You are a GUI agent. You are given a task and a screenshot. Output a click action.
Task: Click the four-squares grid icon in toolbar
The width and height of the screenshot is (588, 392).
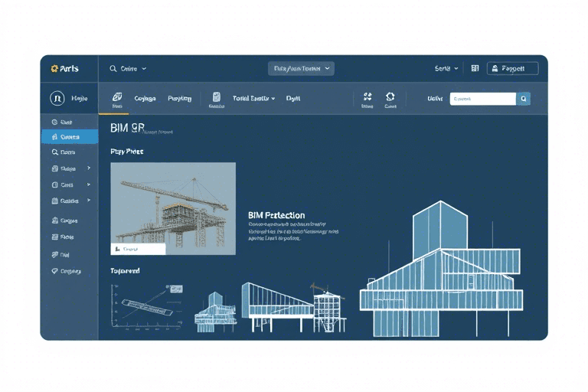367,97
